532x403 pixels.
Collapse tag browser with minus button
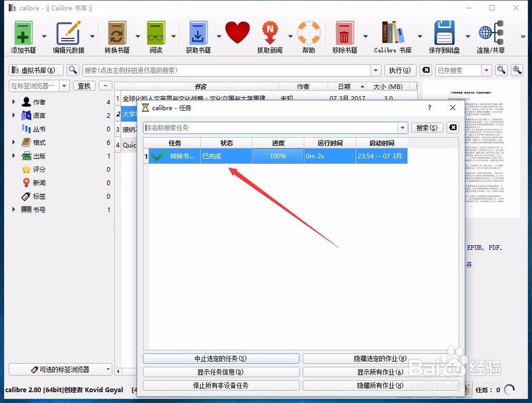pos(105,86)
